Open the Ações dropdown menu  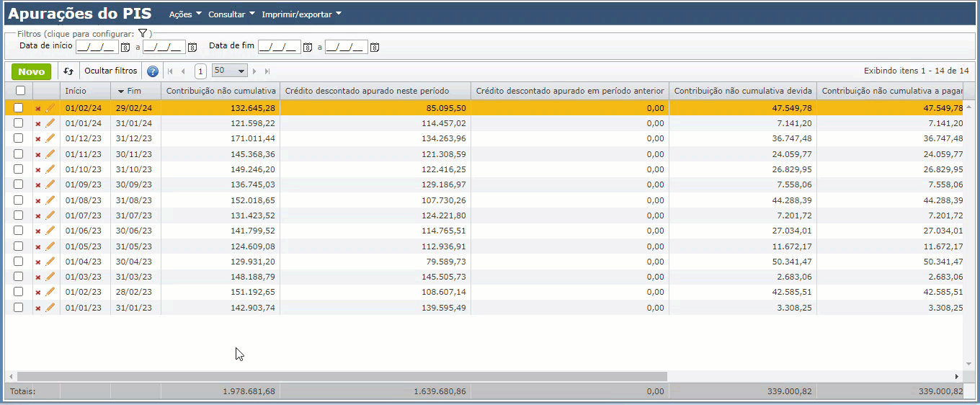tap(184, 14)
